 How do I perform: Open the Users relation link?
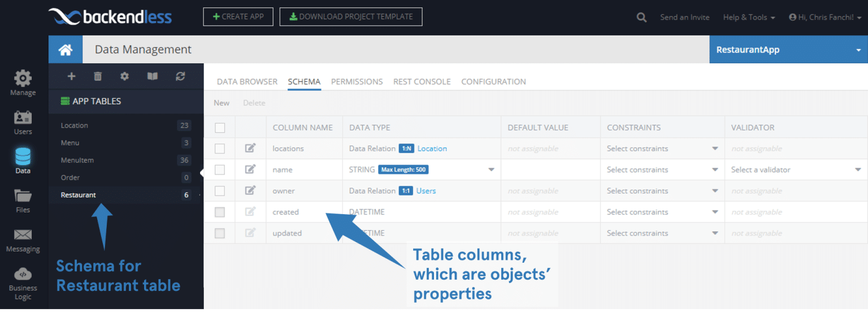(426, 191)
